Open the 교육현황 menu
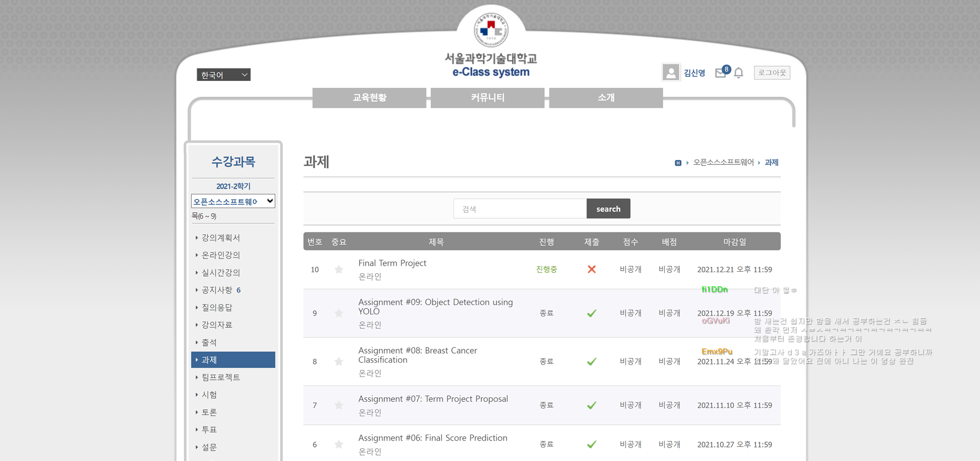 point(369,97)
